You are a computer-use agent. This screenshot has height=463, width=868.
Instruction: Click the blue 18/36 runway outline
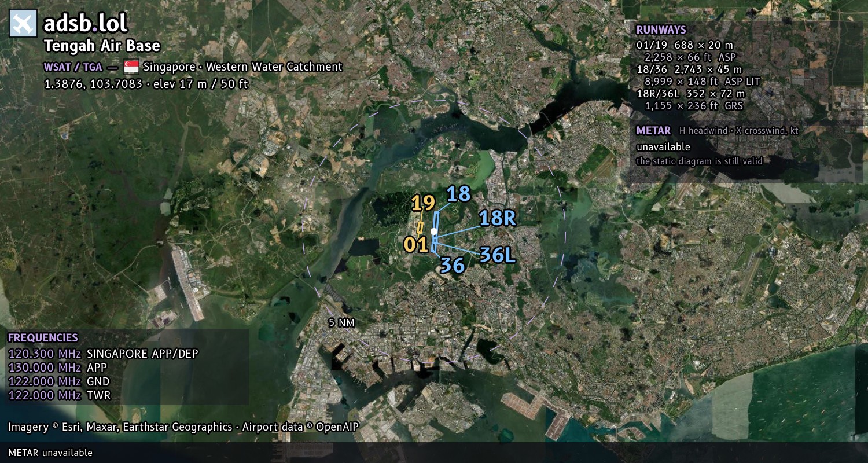click(x=436, y=231)
